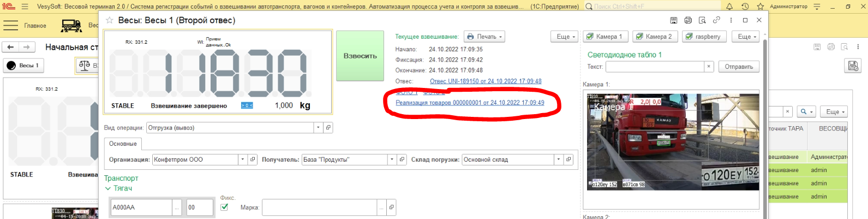Click the save diskette icon in the form header
868x219 pixels.
(x=674, y=20)
